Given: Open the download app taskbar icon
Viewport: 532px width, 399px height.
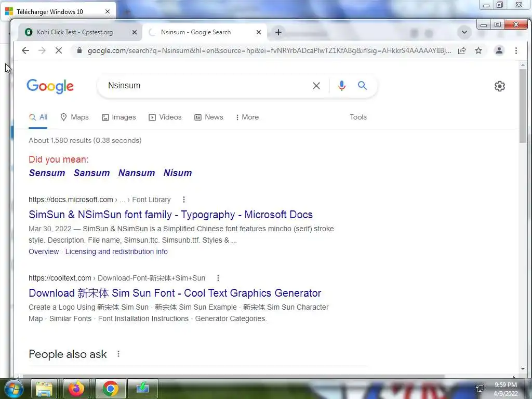Looking at the screenshot, I should pyautogui.click(x=143, y=389).
